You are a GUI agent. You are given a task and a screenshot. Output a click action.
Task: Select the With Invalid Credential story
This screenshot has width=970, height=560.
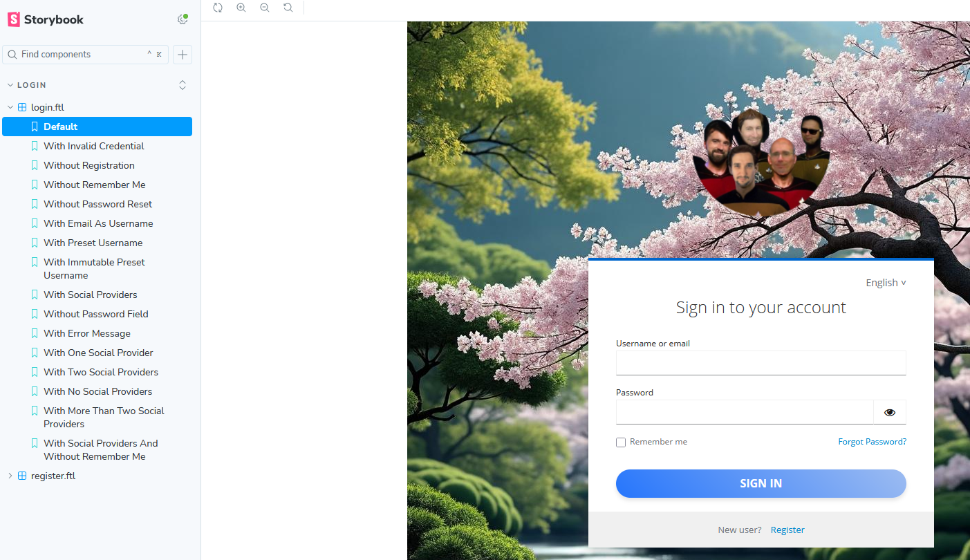tap(93, 146)
